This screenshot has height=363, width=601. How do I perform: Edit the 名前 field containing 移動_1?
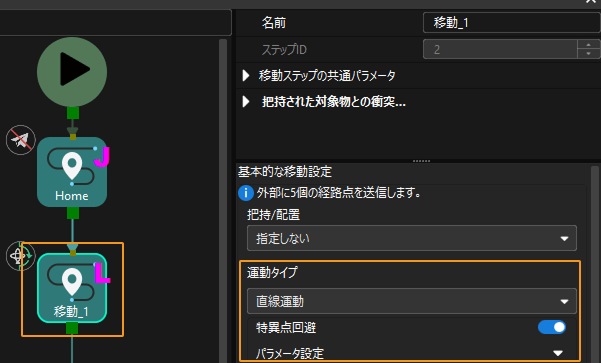click(x=512, y=23)
